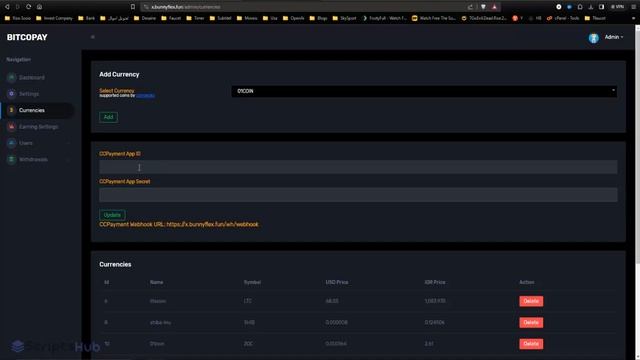Click the browser address bar URL
640x360 pixels.
(186, 7)
